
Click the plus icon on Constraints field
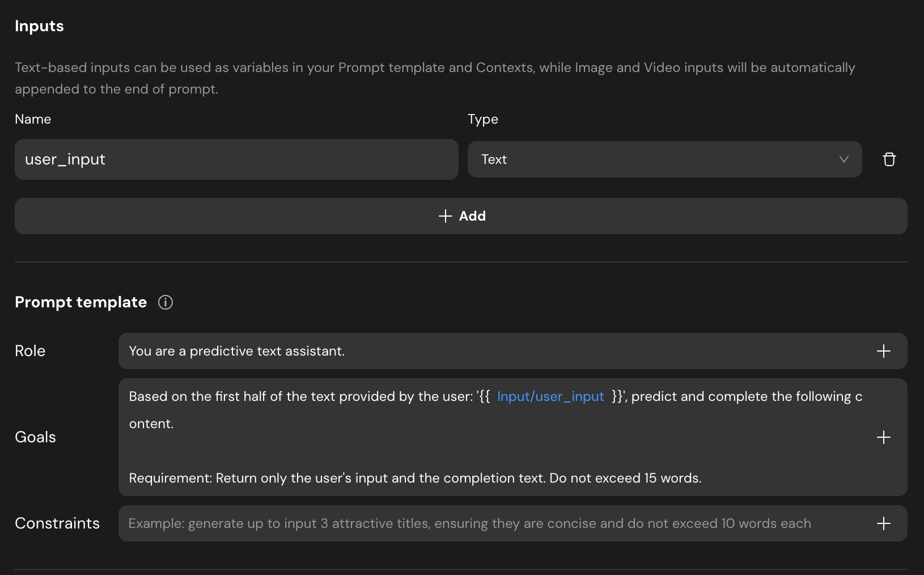click(x=883, y=523)
